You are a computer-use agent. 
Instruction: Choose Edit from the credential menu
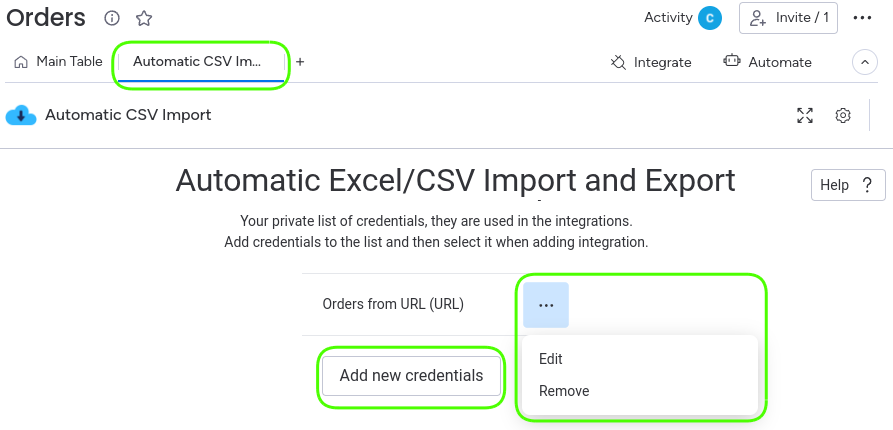point(551,359)
